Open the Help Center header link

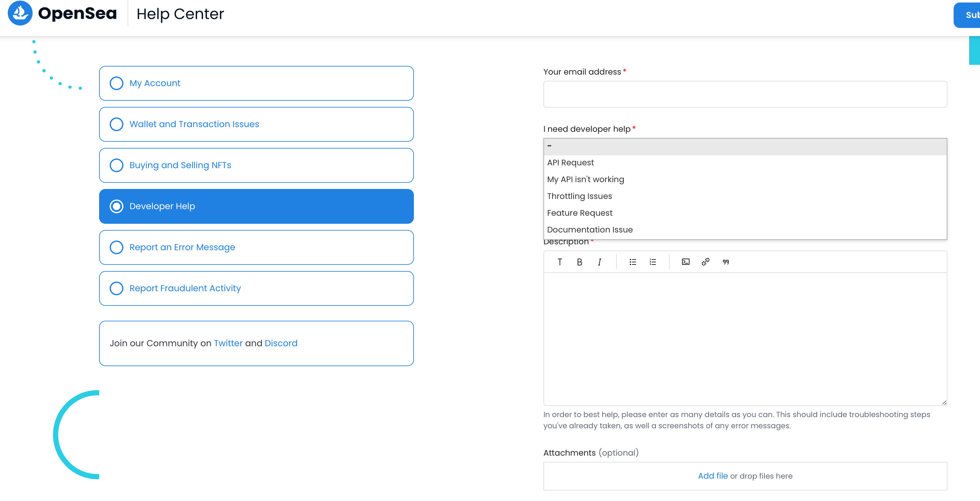coord(180,14)
